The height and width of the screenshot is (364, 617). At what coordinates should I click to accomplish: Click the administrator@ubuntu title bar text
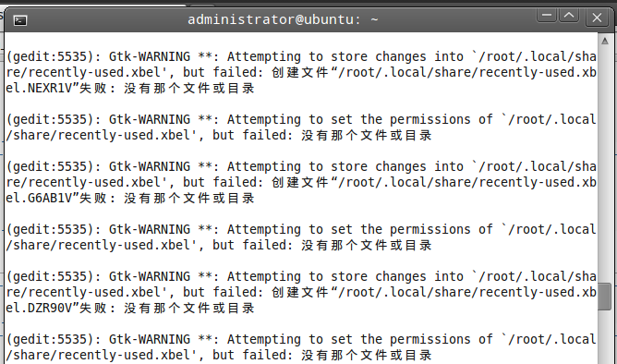click(283, 19)
